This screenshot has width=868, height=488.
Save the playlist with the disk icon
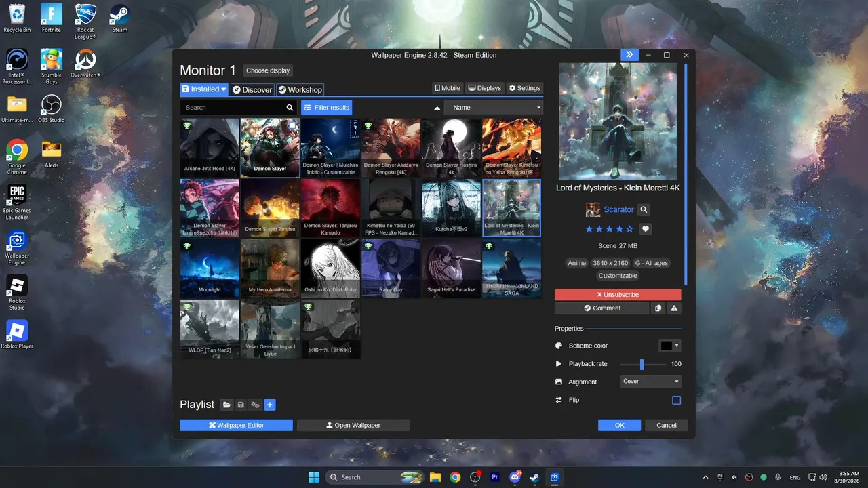(x=241, y=405)
